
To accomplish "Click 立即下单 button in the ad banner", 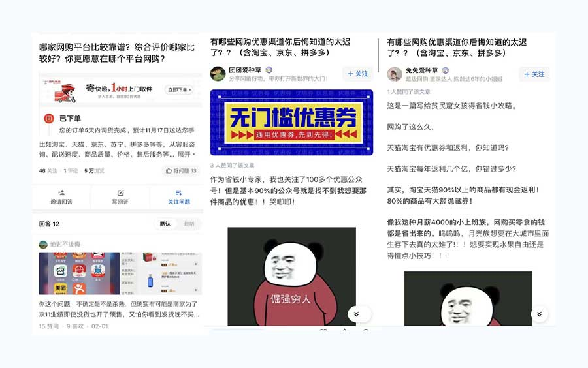I will 179,90.
